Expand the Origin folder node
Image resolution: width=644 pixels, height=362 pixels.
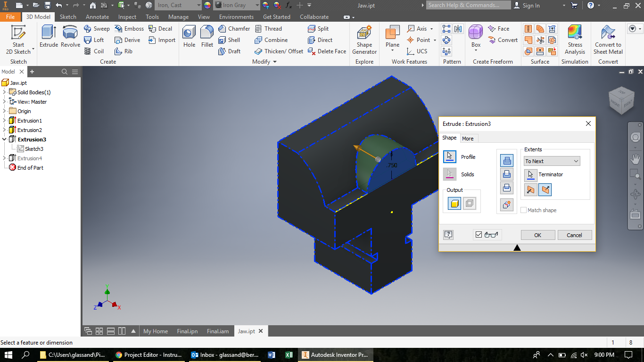pyautogui.click(x=4, y=111)
